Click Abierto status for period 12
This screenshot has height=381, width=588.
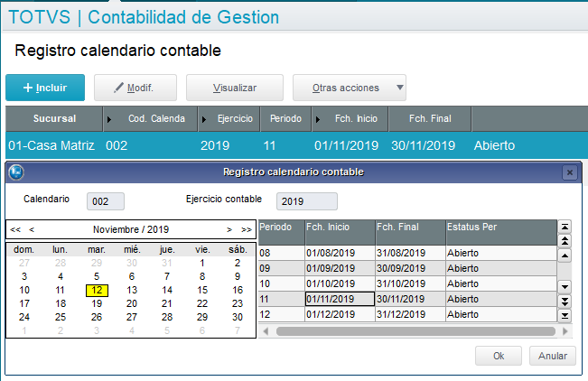pyautogui.click(x=501, y=314)
